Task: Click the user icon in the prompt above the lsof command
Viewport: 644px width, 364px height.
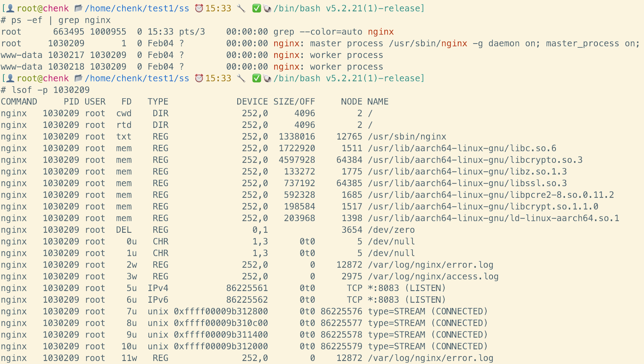Action: pyautogui.click(x=11, y=78)
